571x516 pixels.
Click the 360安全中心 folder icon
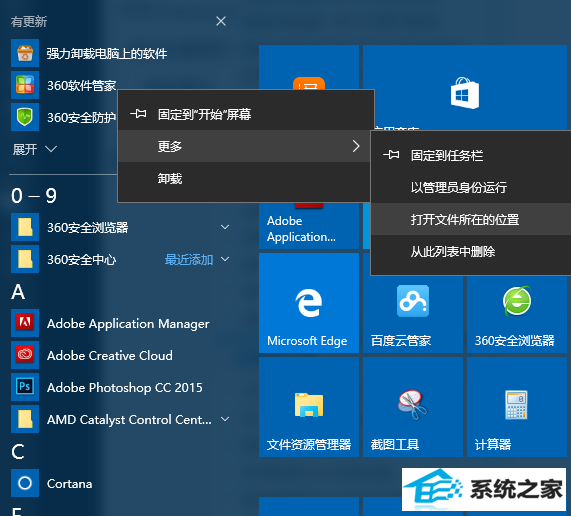tap(25, 259)
